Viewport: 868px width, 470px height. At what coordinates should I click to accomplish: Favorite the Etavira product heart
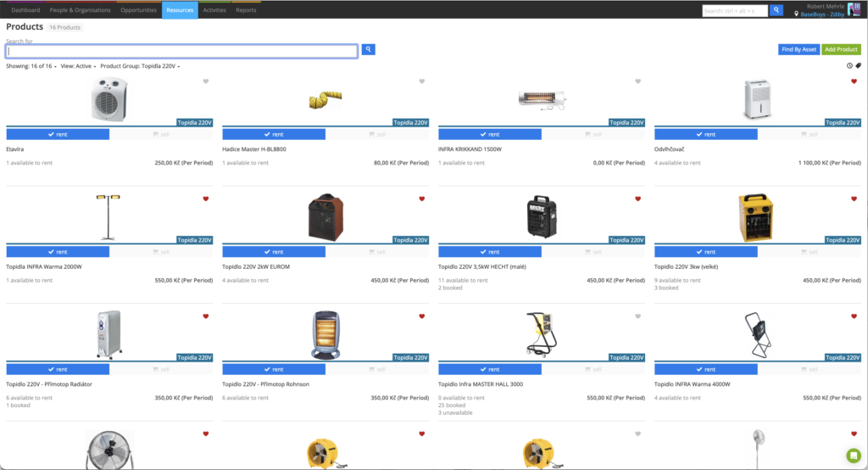(x=205, y=81)
